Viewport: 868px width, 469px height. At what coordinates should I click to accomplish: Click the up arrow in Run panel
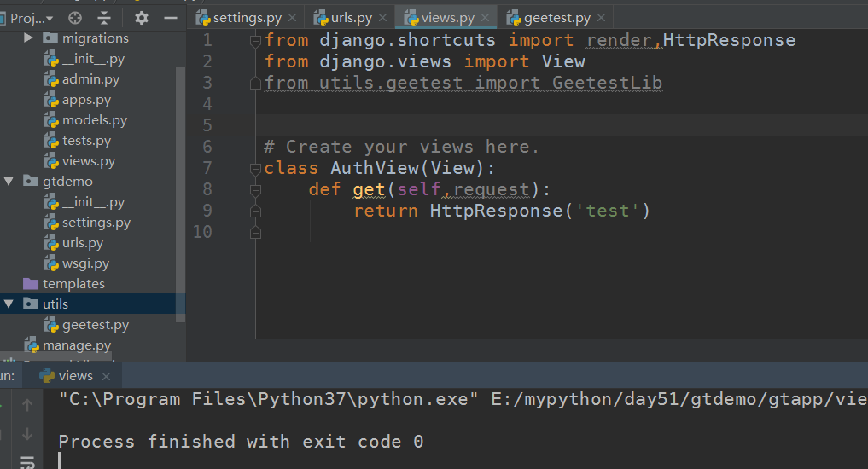27,405
